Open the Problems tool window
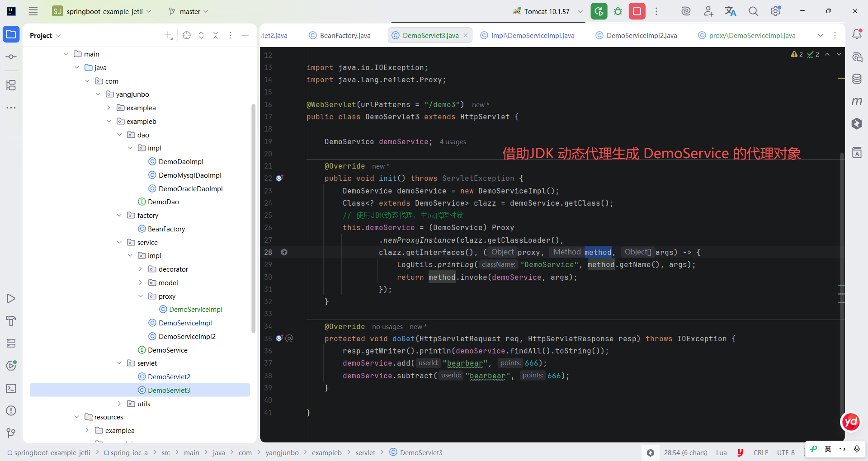This screenshot has height=461, width=868. click(11, 410)
